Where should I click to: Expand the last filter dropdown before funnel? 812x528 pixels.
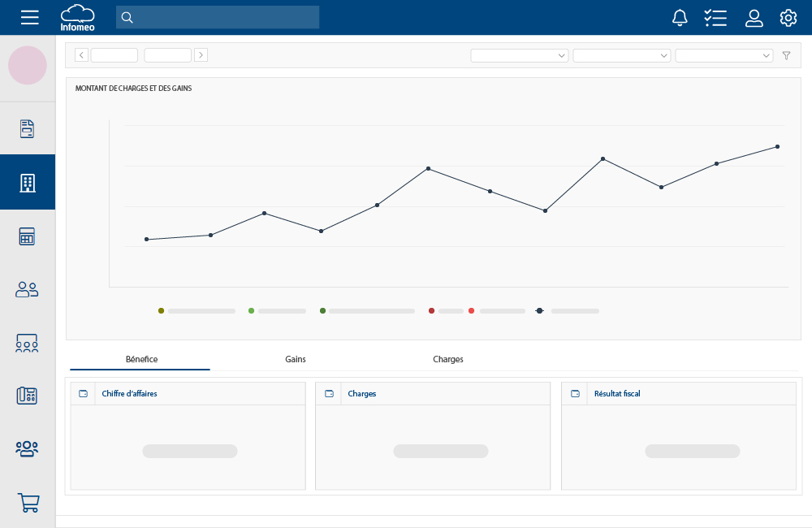point(724,55)
